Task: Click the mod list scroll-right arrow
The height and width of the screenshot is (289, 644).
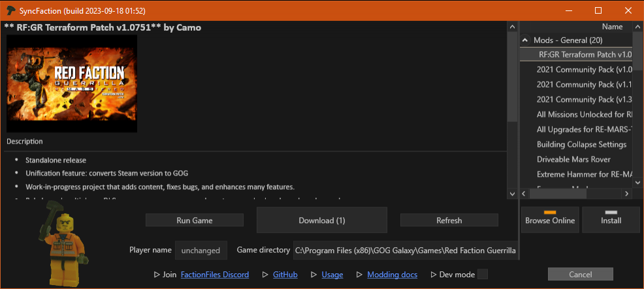Action: click(x=626, y=194)
